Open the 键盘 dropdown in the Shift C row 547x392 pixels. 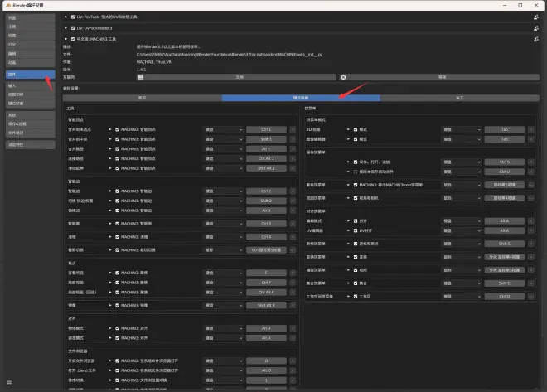coord(461,283)
